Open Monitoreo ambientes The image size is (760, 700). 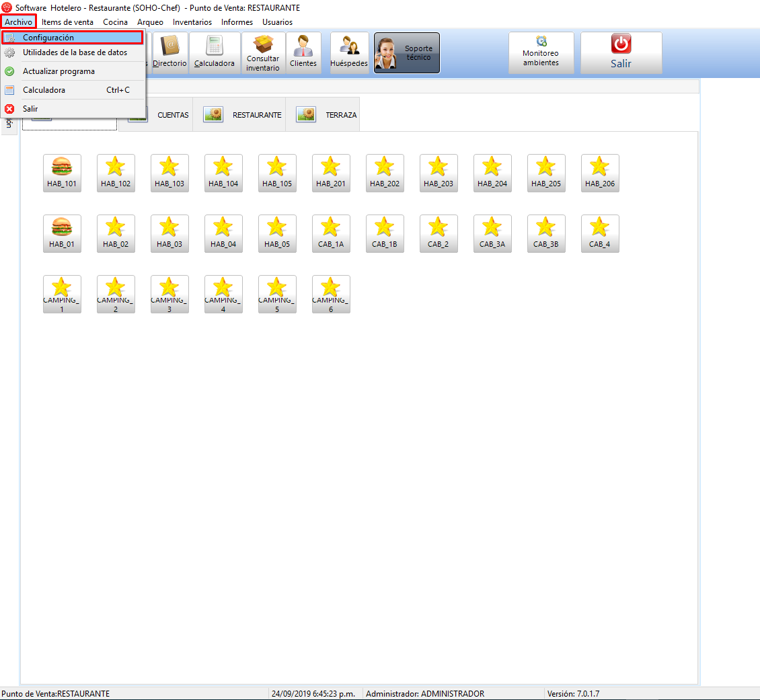[541, 52]
